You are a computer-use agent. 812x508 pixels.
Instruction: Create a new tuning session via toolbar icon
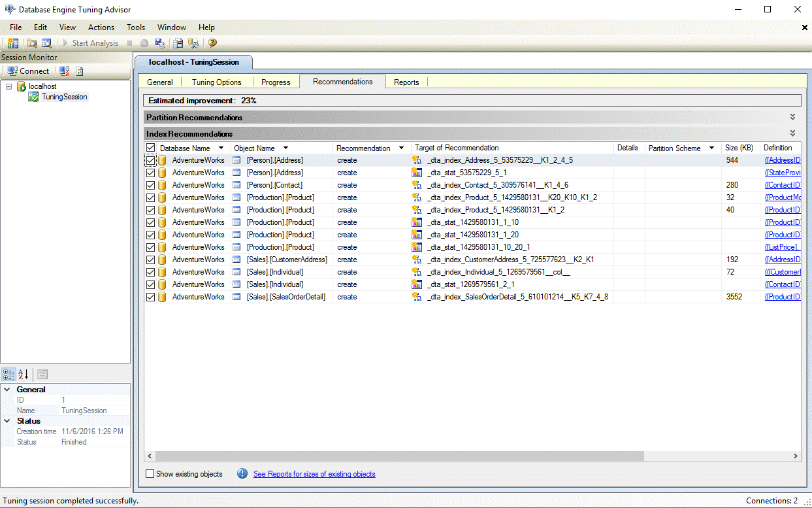[12, 43]
